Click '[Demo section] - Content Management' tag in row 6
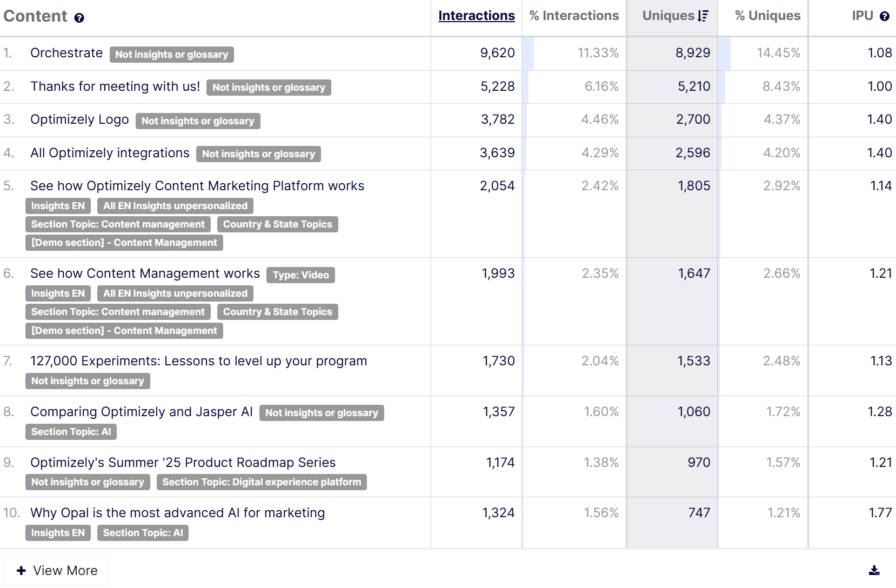Screen dimensions: 896x588 124,331
